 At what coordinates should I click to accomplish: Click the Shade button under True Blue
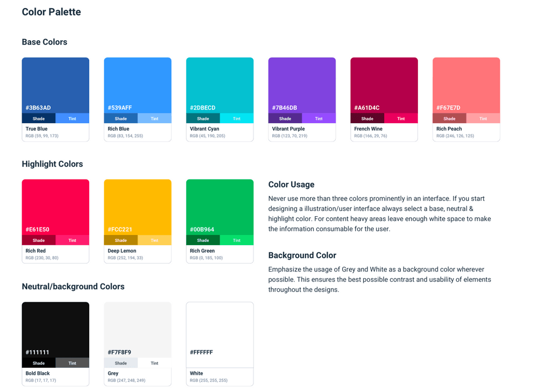click(39, 119)
